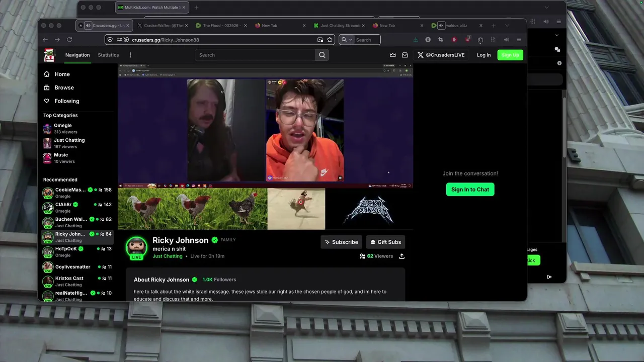Image resolution: width=644 pixels, height=362 pixels.
Task: Open the Navigation tab
Action: click(77, 55)
